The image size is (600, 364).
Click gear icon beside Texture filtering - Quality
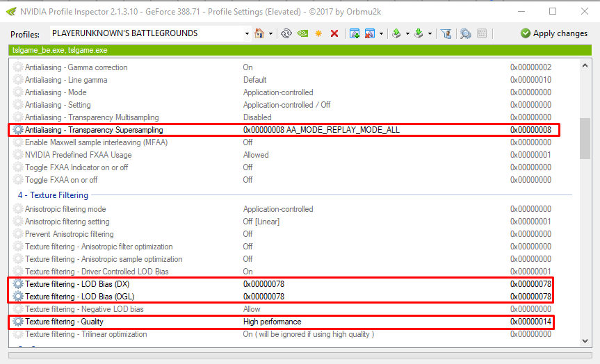click(18, 322)
